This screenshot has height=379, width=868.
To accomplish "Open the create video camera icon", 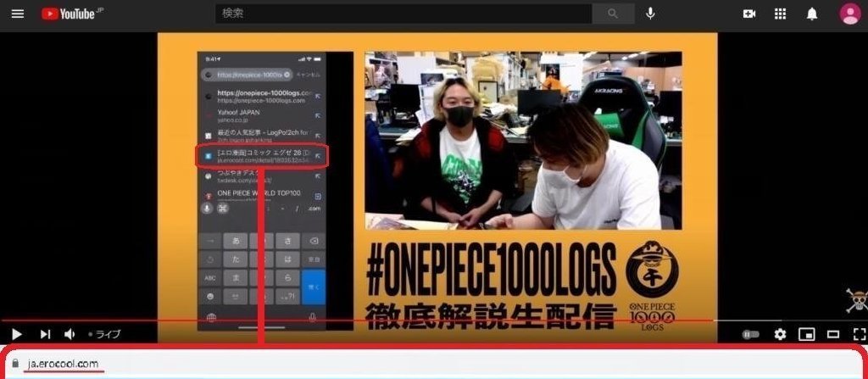I will pos(749,14).
